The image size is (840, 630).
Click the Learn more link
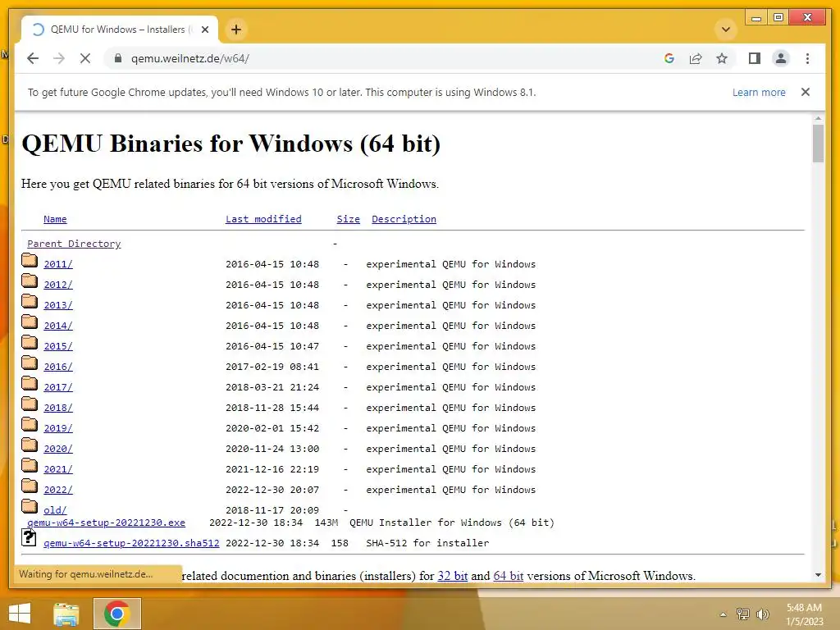point(759,92)
